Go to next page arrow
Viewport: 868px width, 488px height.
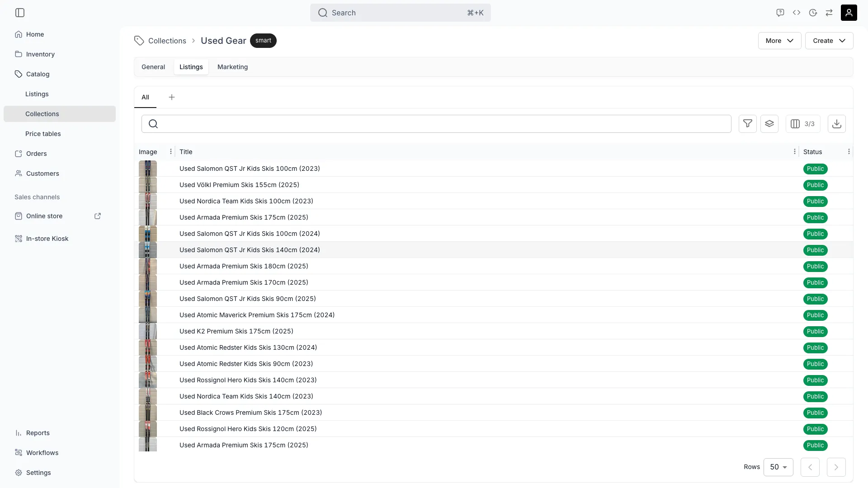click(x=836, y=467)
